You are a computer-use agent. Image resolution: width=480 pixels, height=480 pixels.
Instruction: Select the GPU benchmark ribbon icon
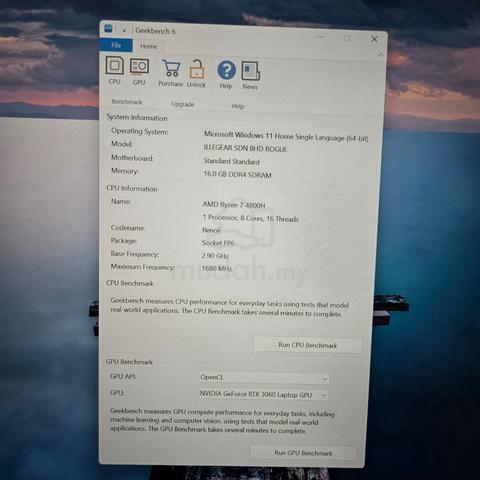tap(139, 71)
